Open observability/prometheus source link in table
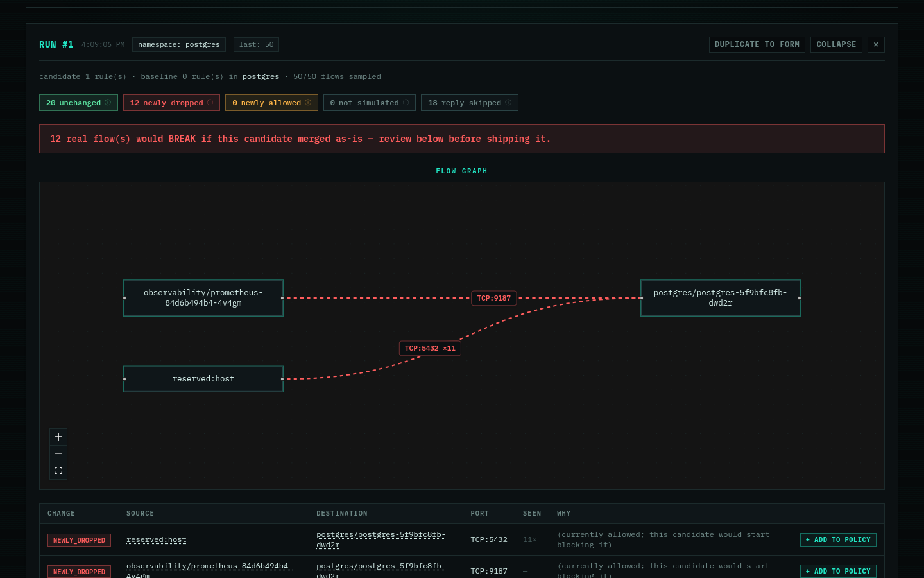 [x=209, y=571]
